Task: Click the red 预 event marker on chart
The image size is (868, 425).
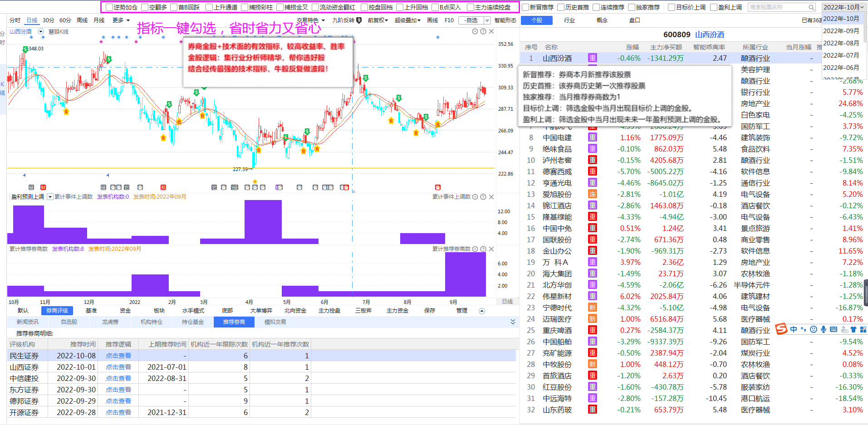Action: point(163,187)
